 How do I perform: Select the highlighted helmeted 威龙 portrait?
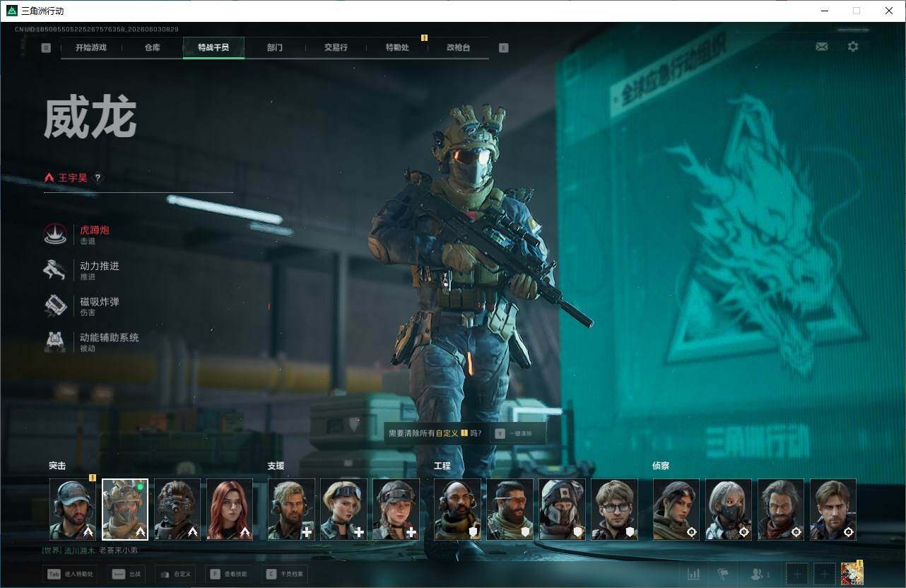(125, 510)
